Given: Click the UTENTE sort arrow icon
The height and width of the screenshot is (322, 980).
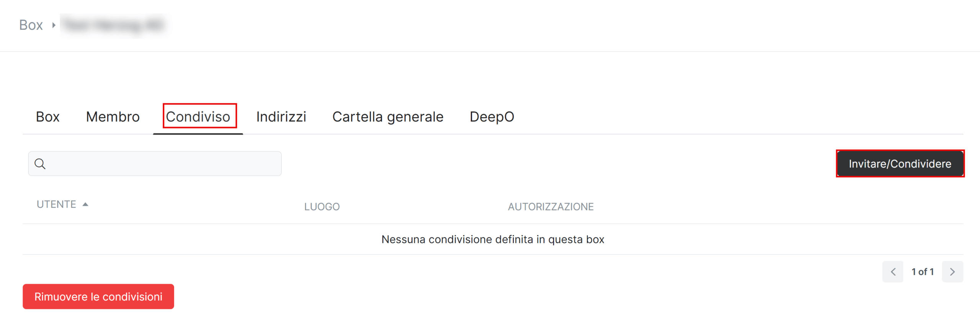Looking at the screenshot, I should pyautogui.click(x=85, y=205).
